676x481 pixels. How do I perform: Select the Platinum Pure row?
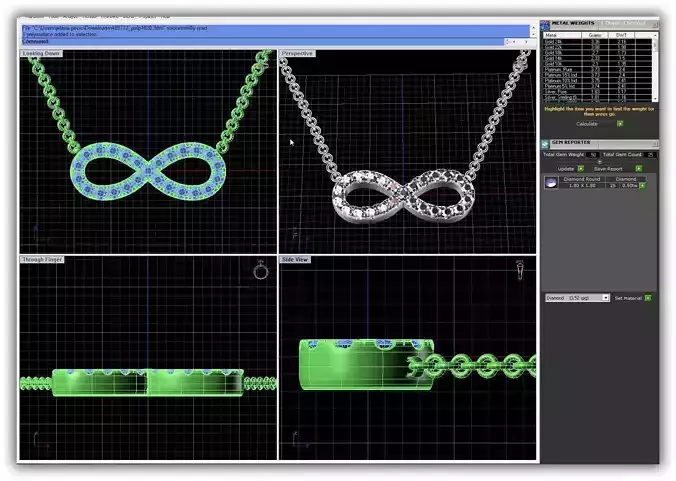(x=598, y=69)
